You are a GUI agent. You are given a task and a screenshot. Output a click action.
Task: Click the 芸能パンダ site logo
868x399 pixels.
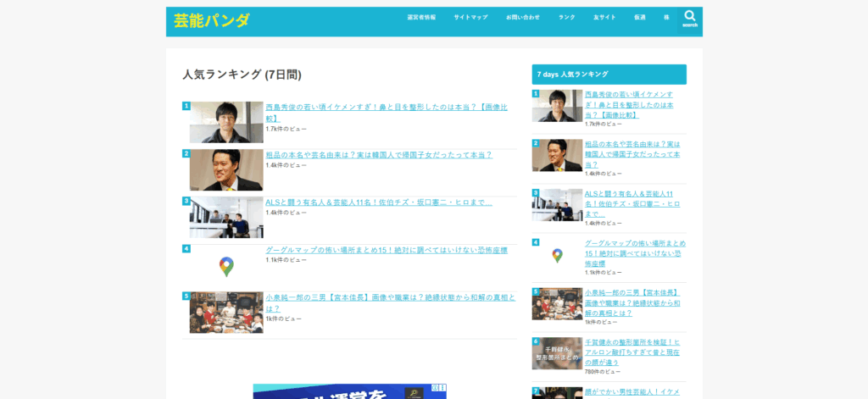pos(212,21)
